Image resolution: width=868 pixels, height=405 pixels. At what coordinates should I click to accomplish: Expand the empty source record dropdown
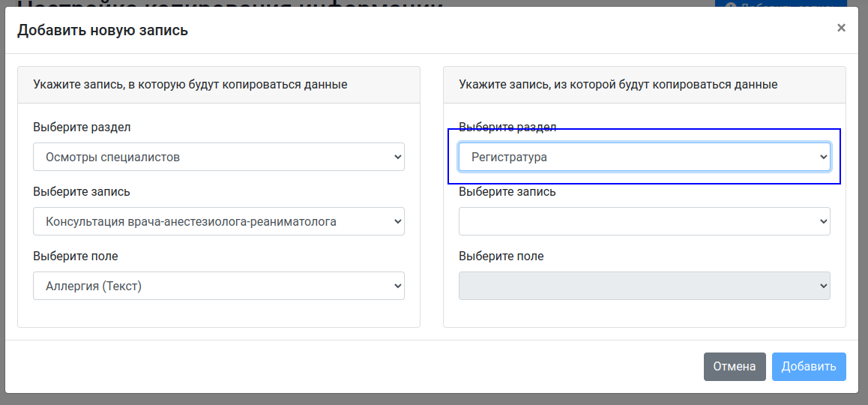click(x=644, y=221)
